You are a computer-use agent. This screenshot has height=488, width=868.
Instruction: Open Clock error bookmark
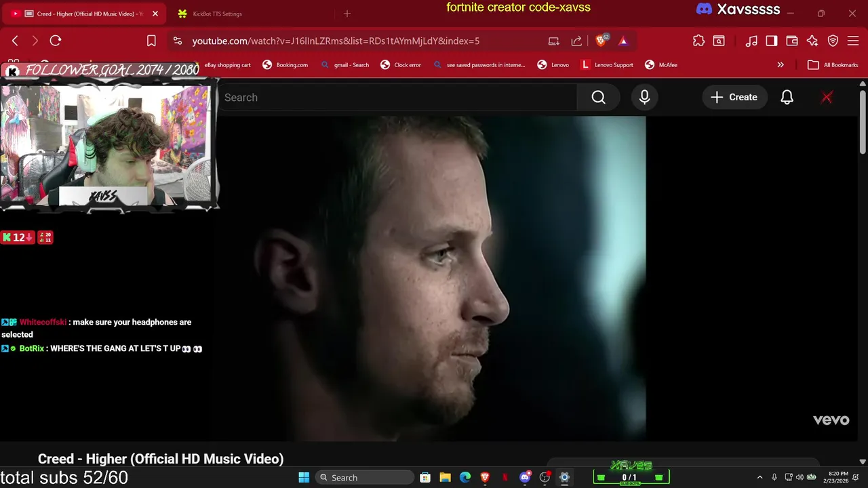(x=401, y=65)
